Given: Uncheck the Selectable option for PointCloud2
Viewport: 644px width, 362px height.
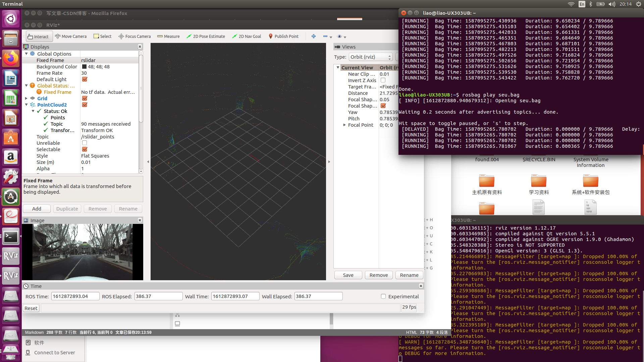Looking at the screenshot, I should pos(85,149).
